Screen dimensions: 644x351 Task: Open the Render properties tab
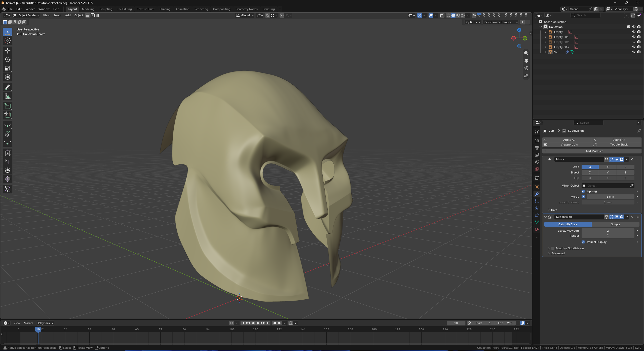coord(537,141)
